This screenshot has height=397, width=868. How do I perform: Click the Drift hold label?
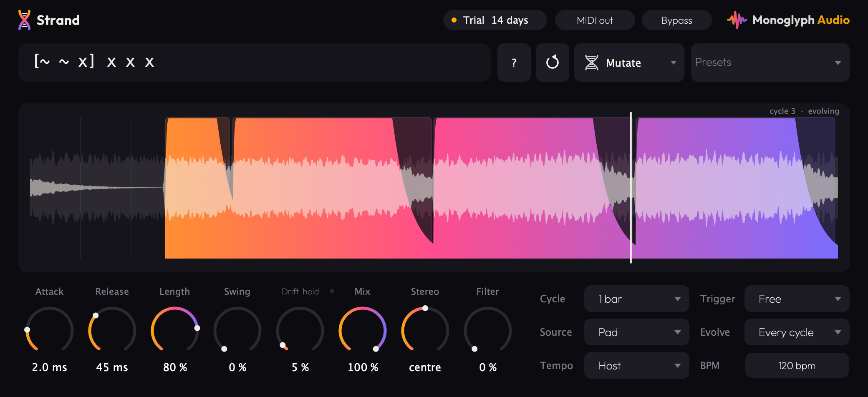(300, 291)
